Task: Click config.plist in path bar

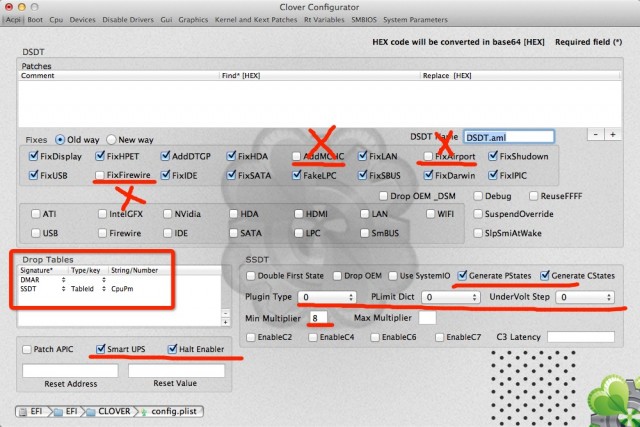Action: tap(169, 411)
